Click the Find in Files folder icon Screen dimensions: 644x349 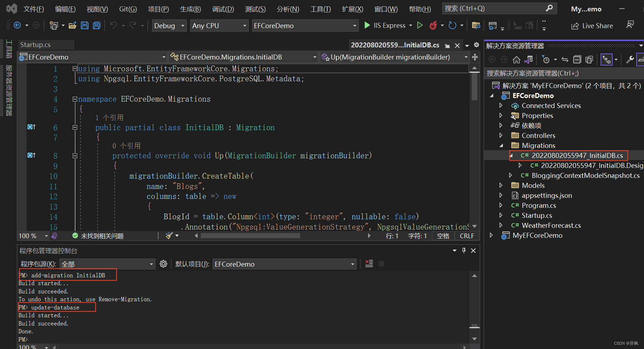pos(476,25)
